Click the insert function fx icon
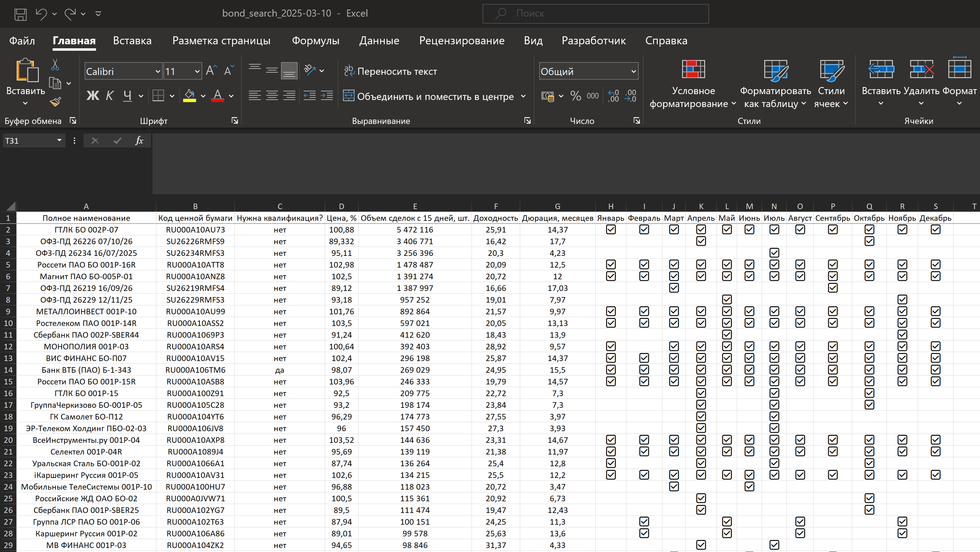This screenshot has height=552, width=980. tap(139, 141)
